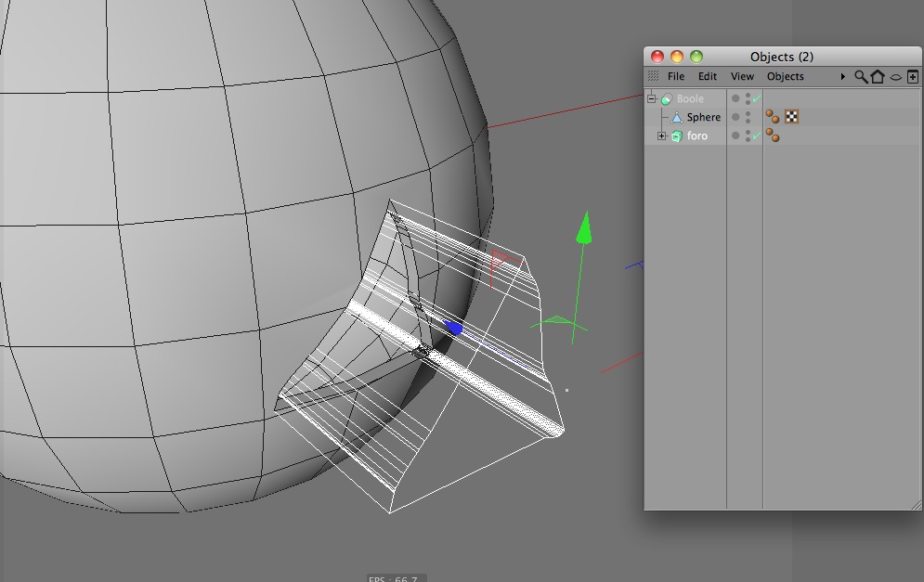Toggle render visibility dot on foro row
The image size is (924, 582).
point(748,139)
